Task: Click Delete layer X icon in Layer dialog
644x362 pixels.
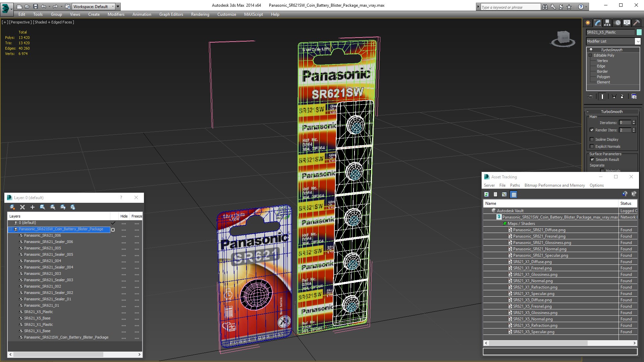Action: click(22, 207)
